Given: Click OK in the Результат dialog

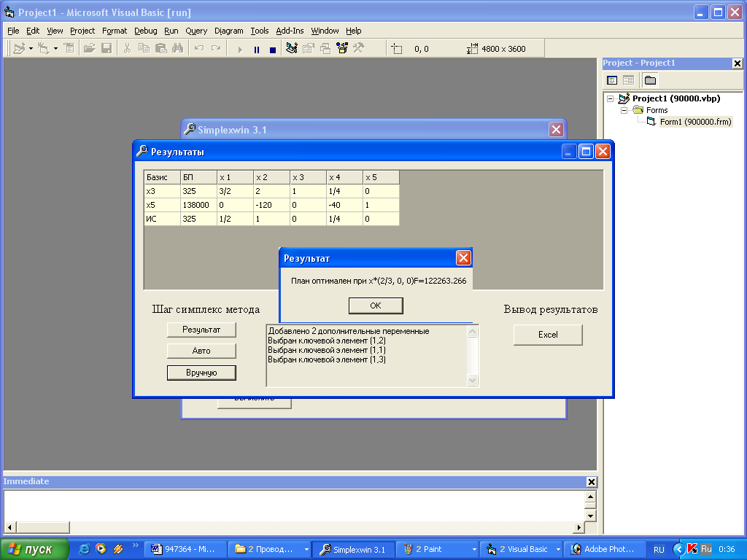Looking at the screenshot, I should tap(376, 306).
